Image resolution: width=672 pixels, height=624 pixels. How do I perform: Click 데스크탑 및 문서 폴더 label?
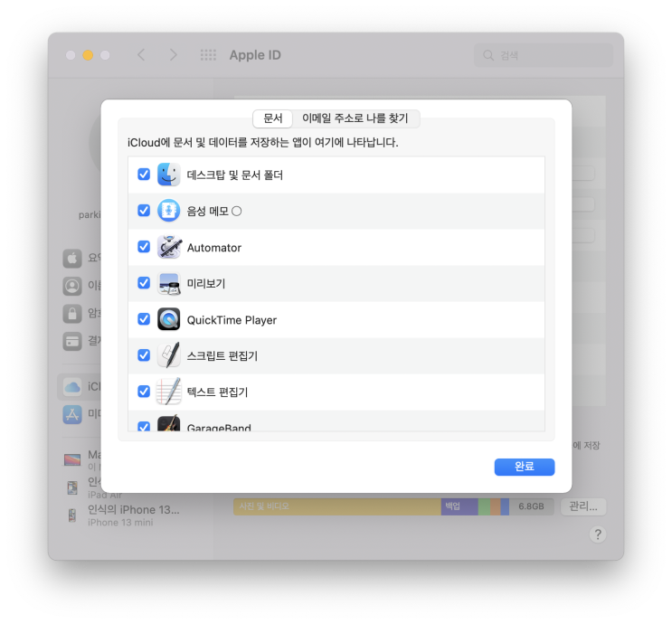(235, 175)
